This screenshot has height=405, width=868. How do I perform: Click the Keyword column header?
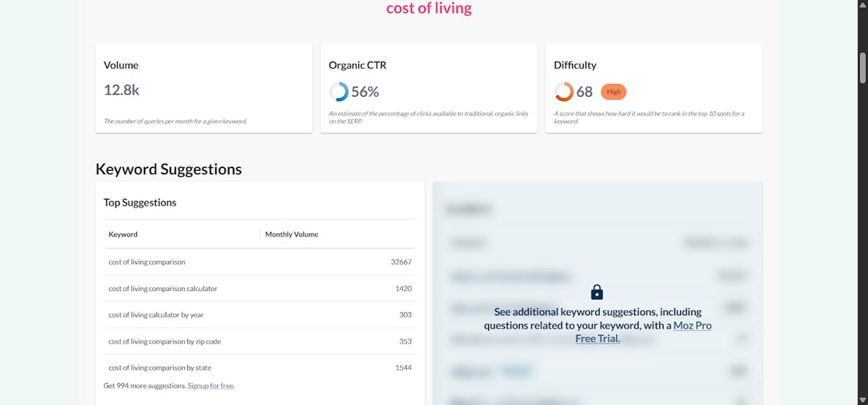123,234
